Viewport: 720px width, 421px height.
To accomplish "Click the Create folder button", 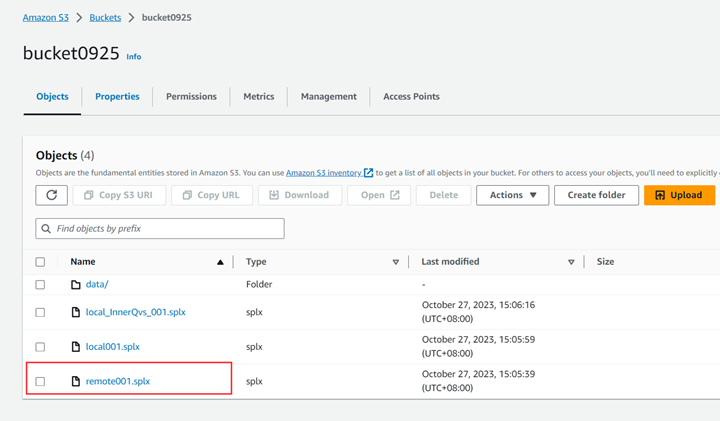I will pyautogui.click(x=596, y=195).
